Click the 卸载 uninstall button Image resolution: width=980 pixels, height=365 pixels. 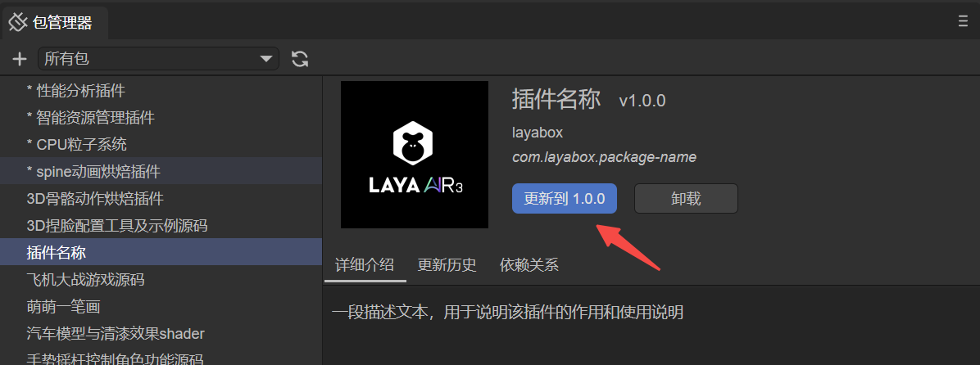[685, 199]
